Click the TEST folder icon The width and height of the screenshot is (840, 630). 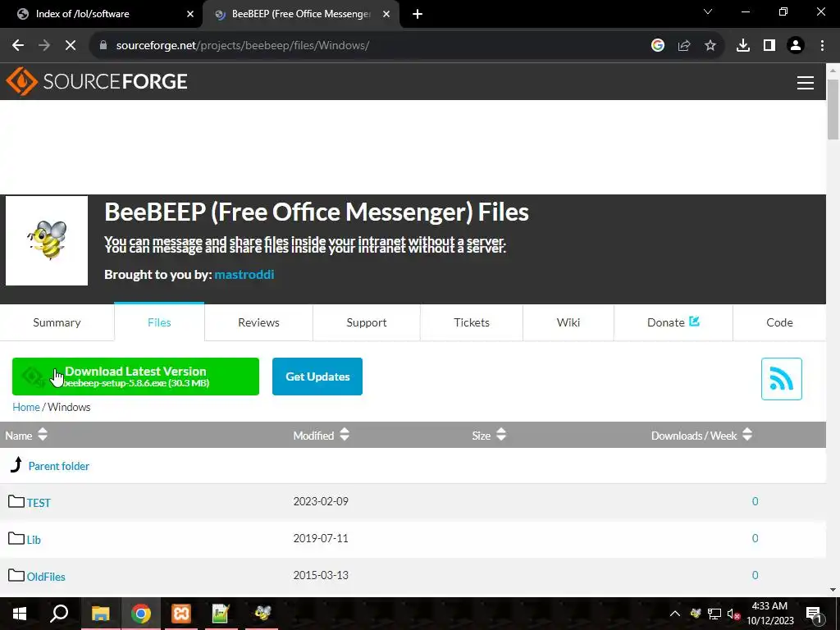pos(16,501)
